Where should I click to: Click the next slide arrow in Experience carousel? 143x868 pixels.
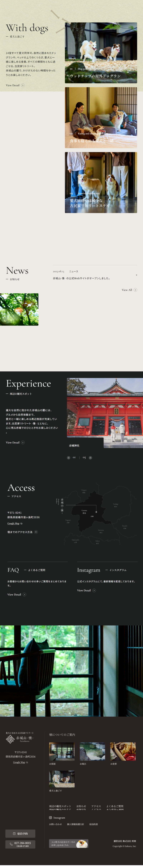coord(90,458)
